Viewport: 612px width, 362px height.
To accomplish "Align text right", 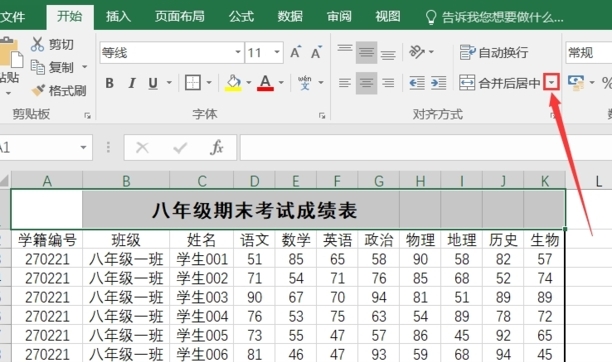I will [x=388, y=83].
